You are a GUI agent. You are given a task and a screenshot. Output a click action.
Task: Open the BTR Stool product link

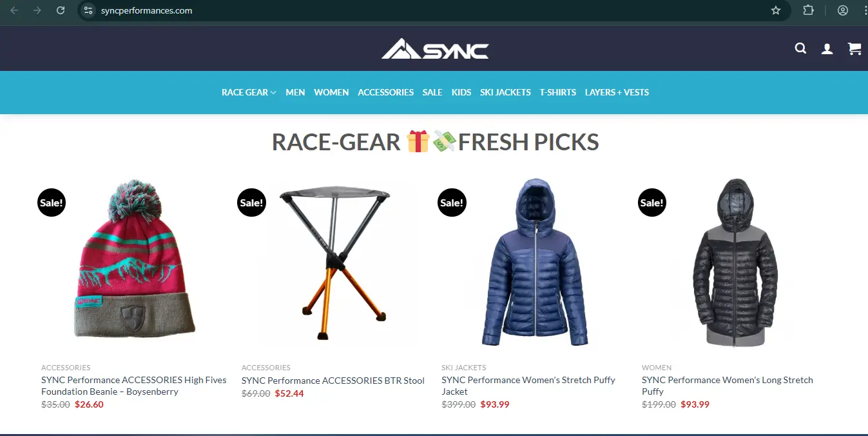333,381
